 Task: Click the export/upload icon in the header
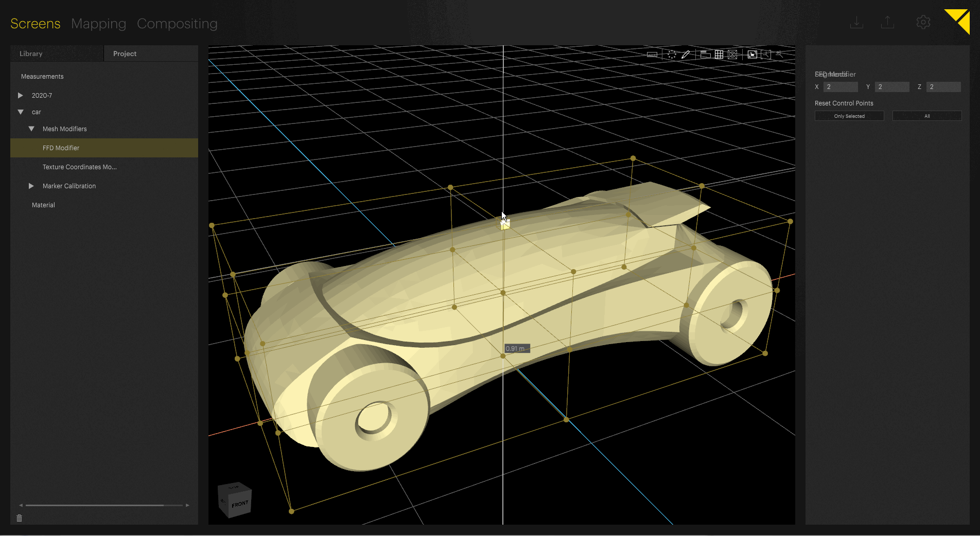click(x=887, y=22)
